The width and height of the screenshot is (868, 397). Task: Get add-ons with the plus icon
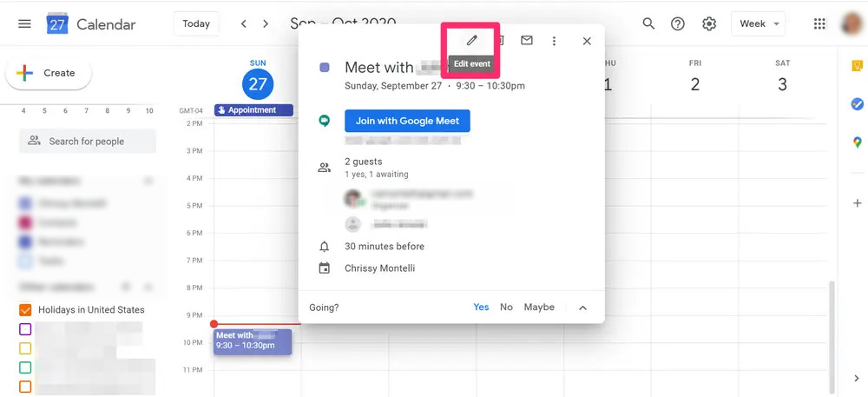pos(857,203)
